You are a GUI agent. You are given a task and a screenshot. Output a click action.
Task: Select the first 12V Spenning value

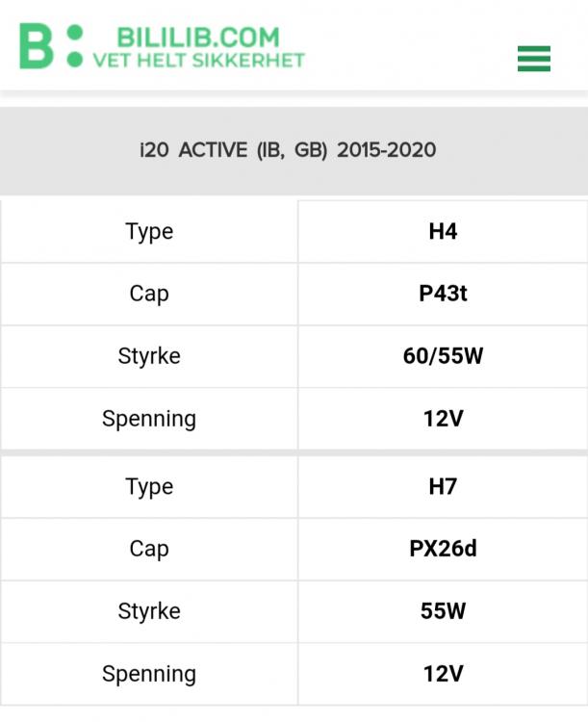pyautogui.click(x=443, y=419)
